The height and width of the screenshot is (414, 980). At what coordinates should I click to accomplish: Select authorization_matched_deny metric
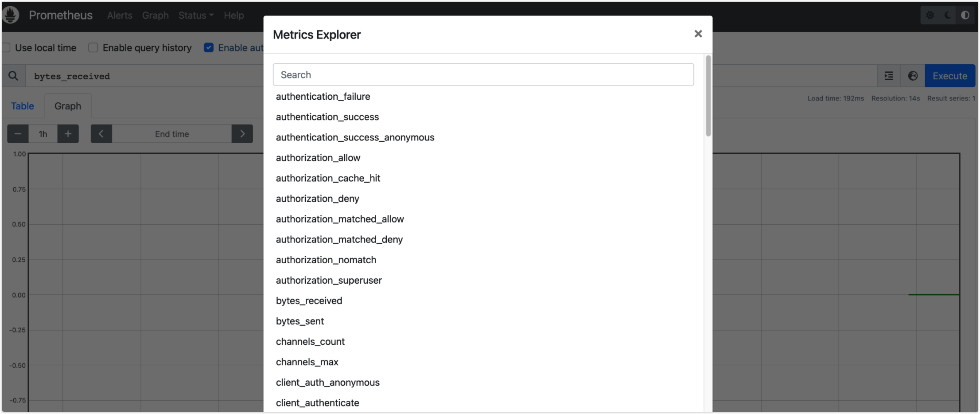pos(339,239)
